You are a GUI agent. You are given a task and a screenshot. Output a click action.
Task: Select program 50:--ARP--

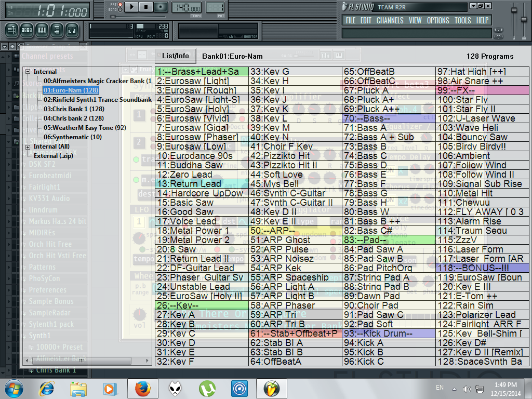(295, 231)
